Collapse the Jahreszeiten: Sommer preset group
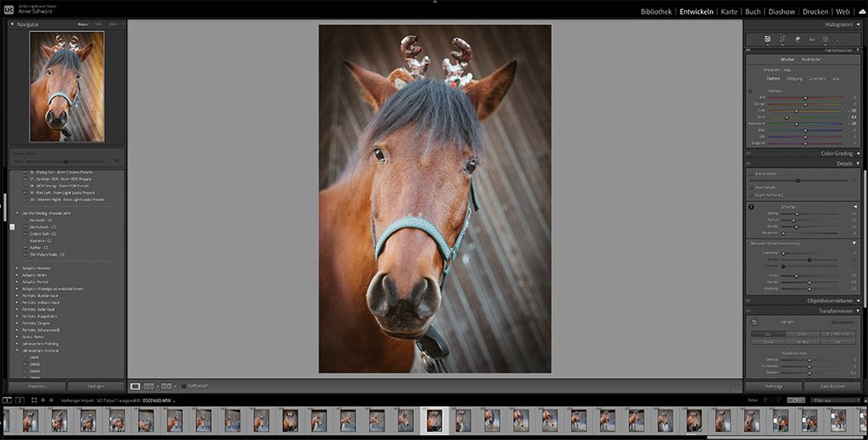The height and width of the screenshot is (440, 868). click(17, 351)
